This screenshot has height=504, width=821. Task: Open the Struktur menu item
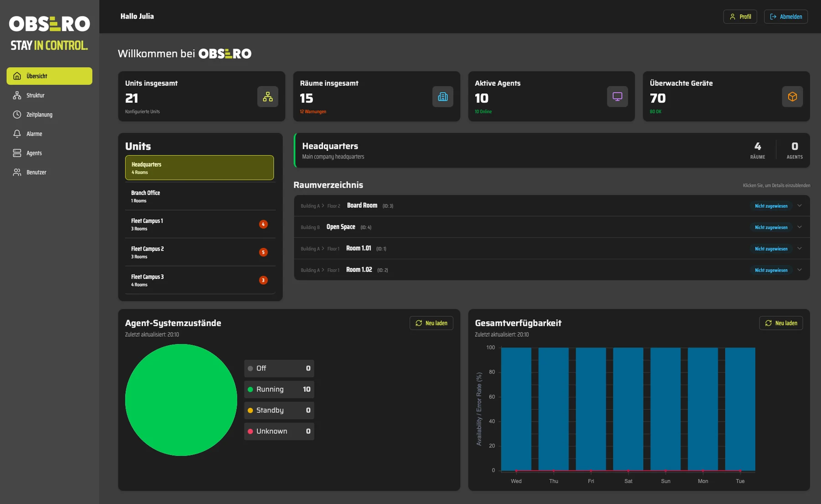(49, 95)
